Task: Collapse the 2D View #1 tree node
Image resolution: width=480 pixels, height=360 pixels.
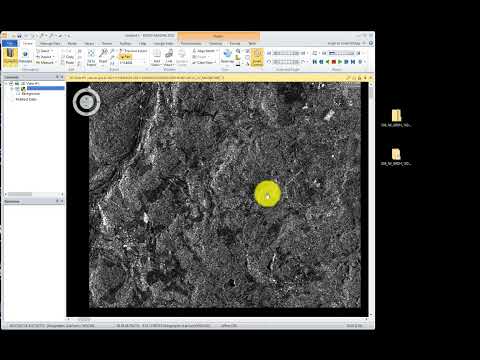Action: pyautogui.click(x=6, y=83)
